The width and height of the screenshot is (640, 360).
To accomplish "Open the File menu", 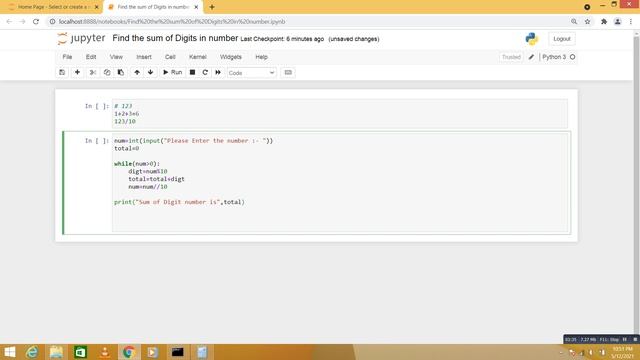I will tap(67, 57).
